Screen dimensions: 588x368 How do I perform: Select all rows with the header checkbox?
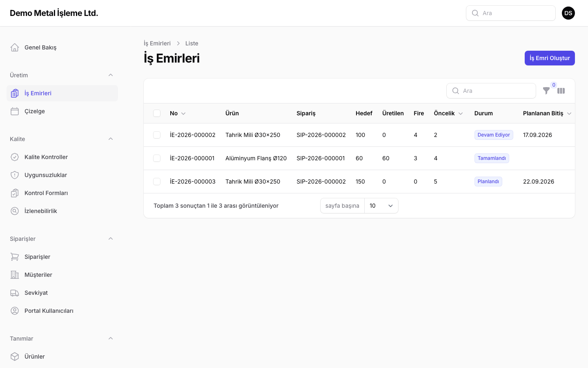coord(157,113)
